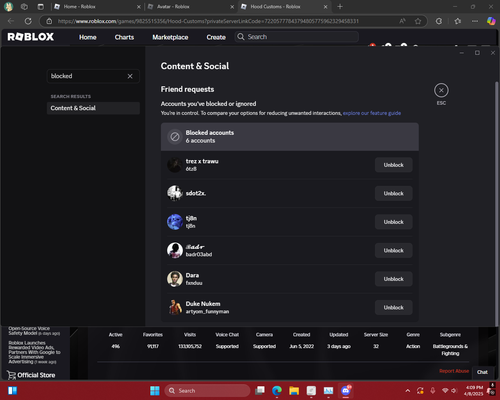Screen dimensions: 500x400
Task: Open Roblox Launches Rewarded Video Ads news
Action: pyautogui.click(x=34, y=352)
